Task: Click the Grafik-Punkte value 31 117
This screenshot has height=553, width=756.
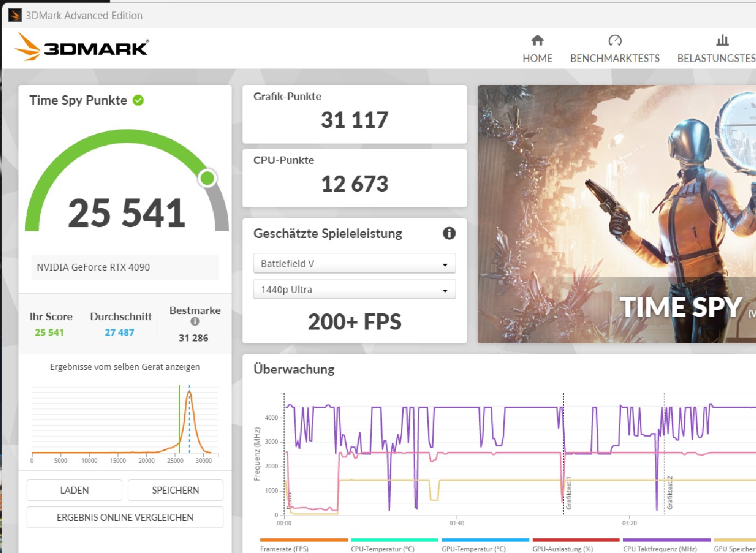Action: (x=354, y=120)
